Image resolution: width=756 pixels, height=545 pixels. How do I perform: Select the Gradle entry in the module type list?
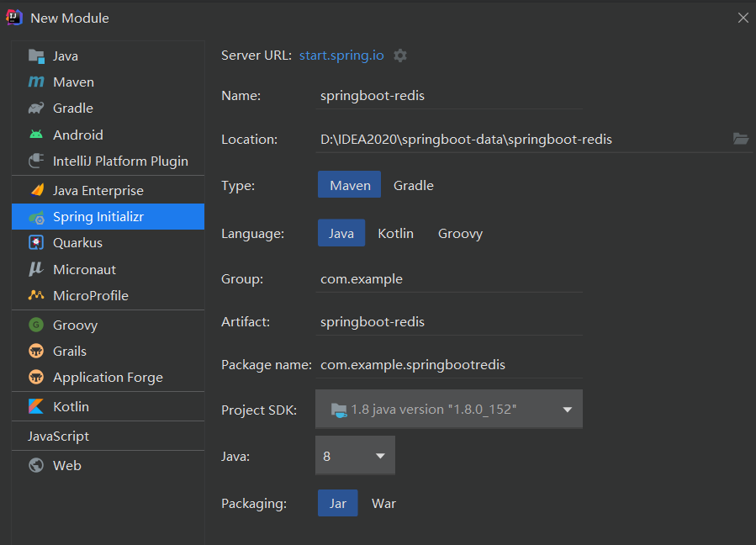pyautogui.click(x=108, y=108)
